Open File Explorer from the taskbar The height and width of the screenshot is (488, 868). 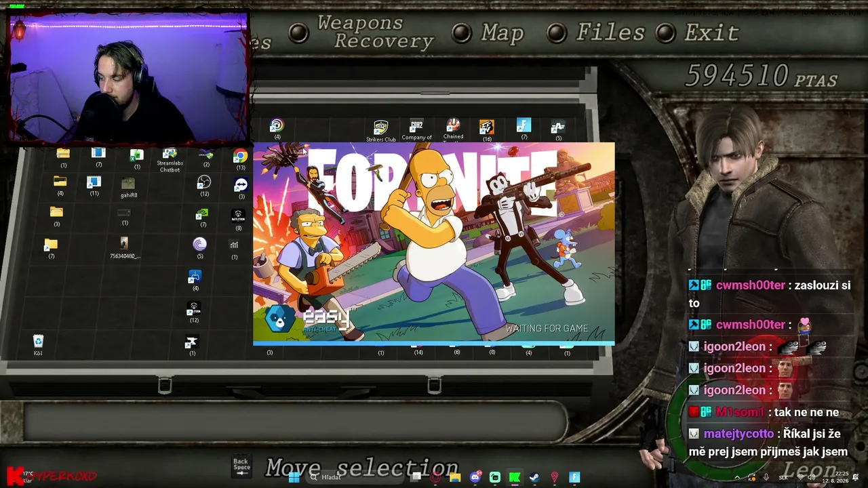click(x=455, y=477)
